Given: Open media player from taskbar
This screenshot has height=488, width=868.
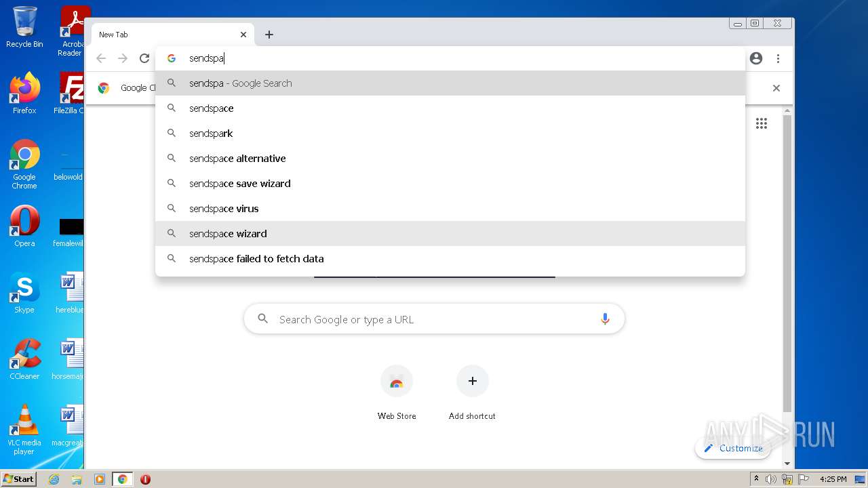Looking at the screenshot, I should (x=100, y=479).
